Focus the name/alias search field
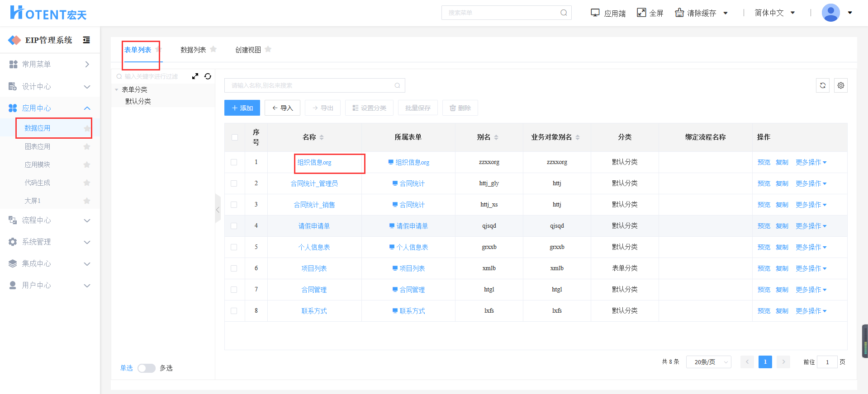This screenshot has height=394, width=868. point(315,85)
